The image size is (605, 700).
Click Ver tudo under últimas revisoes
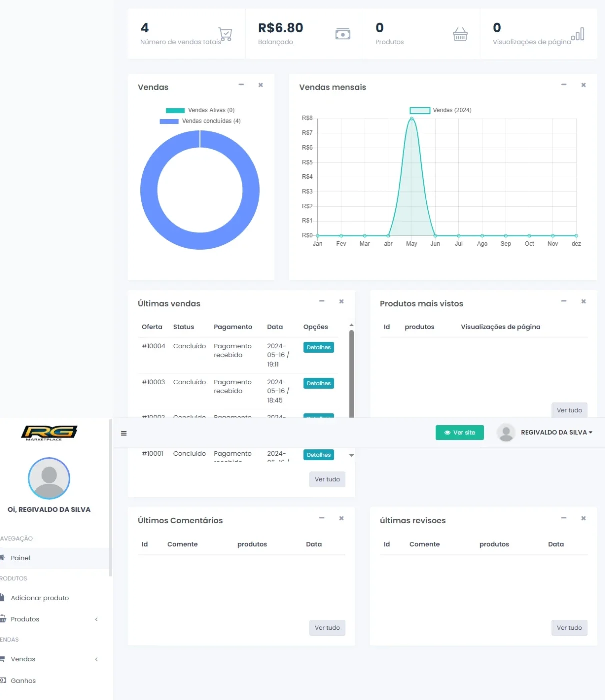coord(569,628)
